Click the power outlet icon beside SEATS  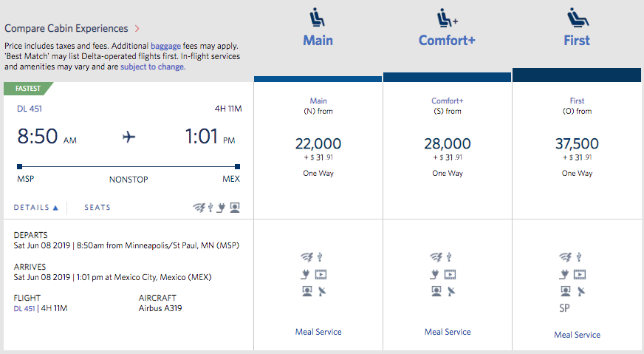click(221, 208)
